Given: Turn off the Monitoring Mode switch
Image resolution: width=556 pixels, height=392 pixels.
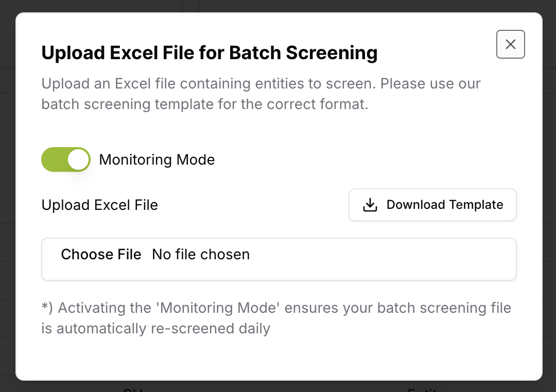Looking at the screenshot, I should point(66,159).
